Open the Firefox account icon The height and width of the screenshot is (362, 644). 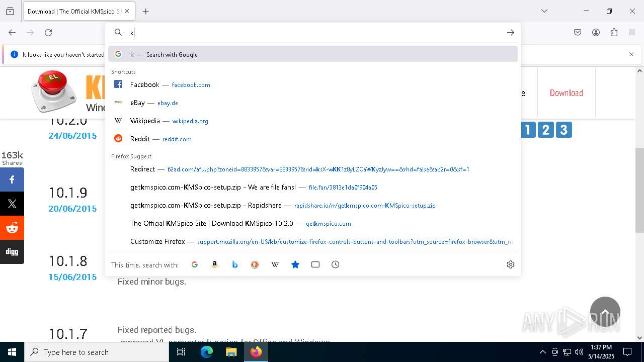596,32
